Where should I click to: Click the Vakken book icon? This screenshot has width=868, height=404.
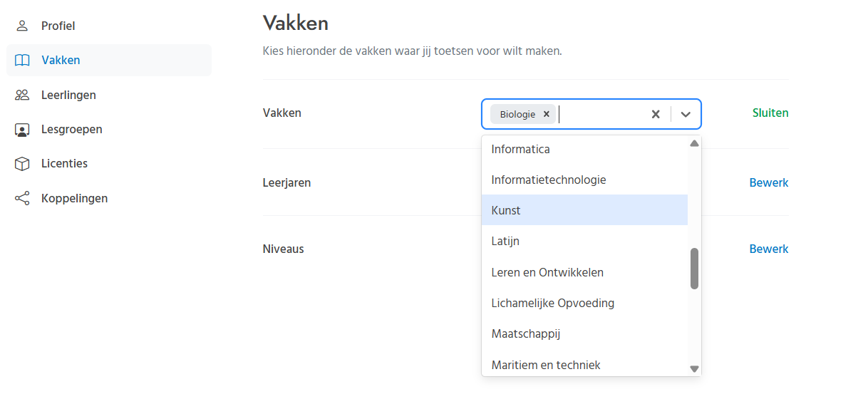pos(22,61)
